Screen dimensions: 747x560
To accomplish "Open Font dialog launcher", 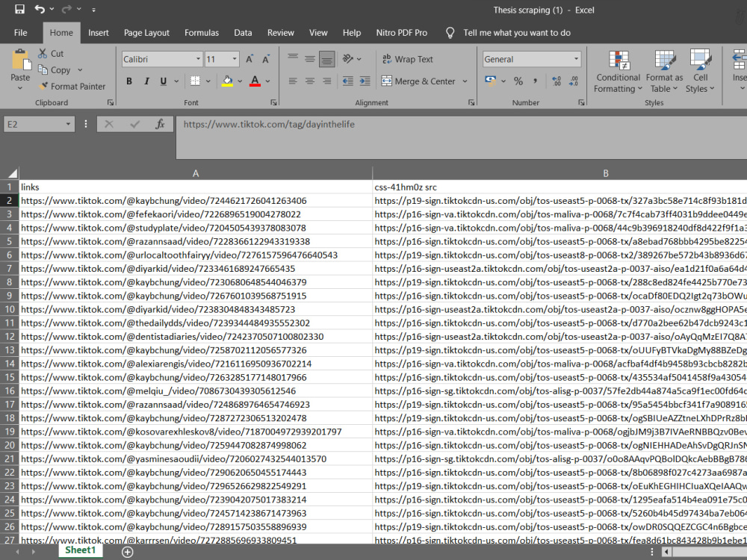I will (274, 102).
